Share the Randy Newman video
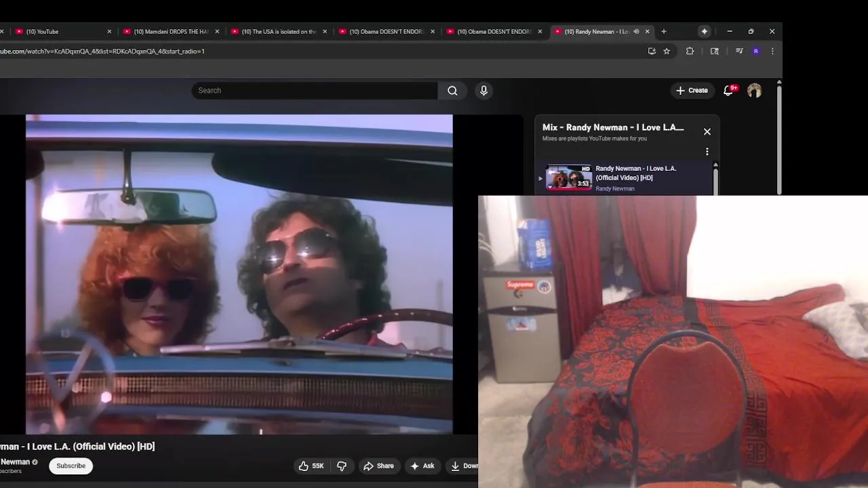The width and height of the screenshot is (868, 488). tap(378, 466)
